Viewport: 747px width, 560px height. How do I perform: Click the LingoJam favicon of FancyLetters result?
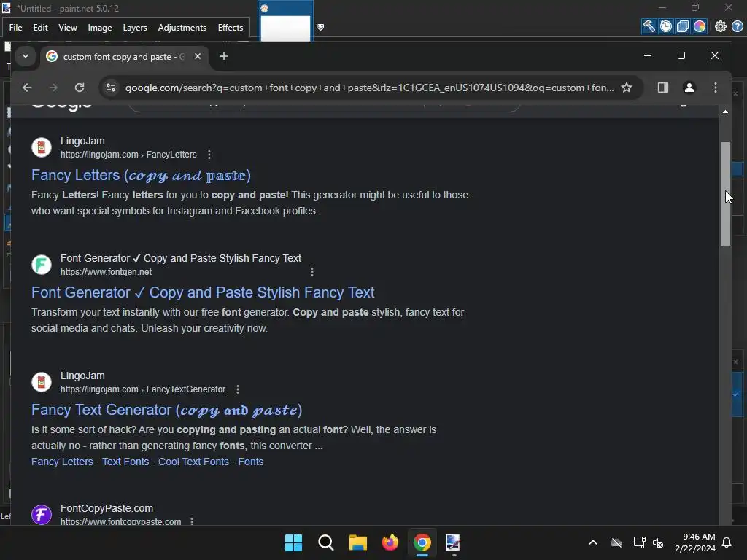(x=42, y=147)
